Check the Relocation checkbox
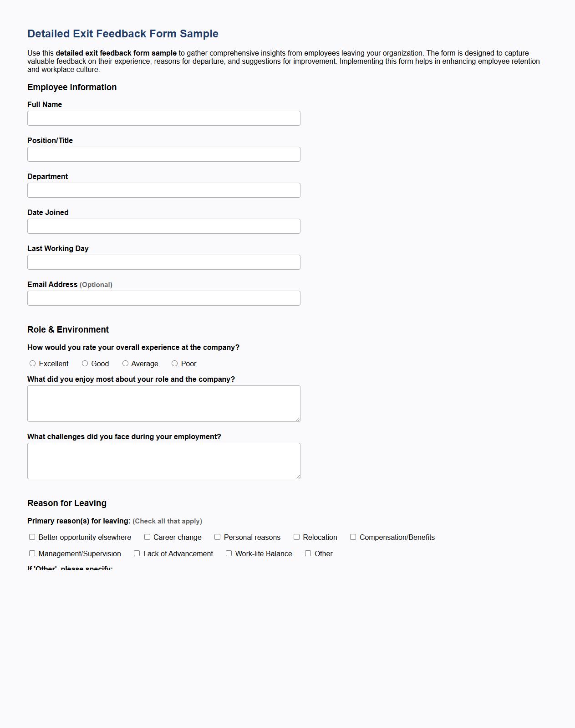 pyautogui.click(x=296, y=537)
